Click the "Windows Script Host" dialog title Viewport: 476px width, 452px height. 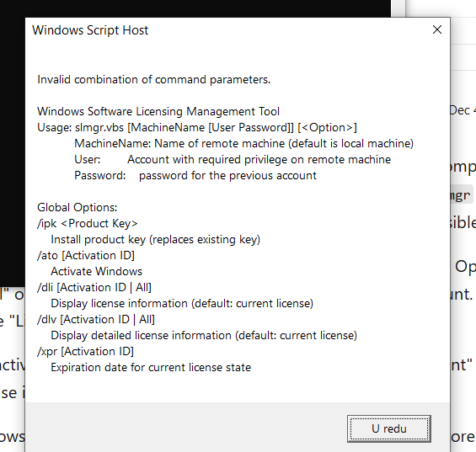(90, 30)
